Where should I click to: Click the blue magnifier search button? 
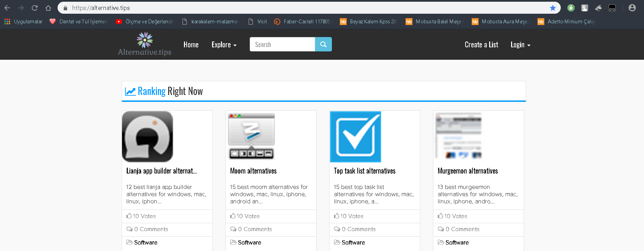click(323, 44)
